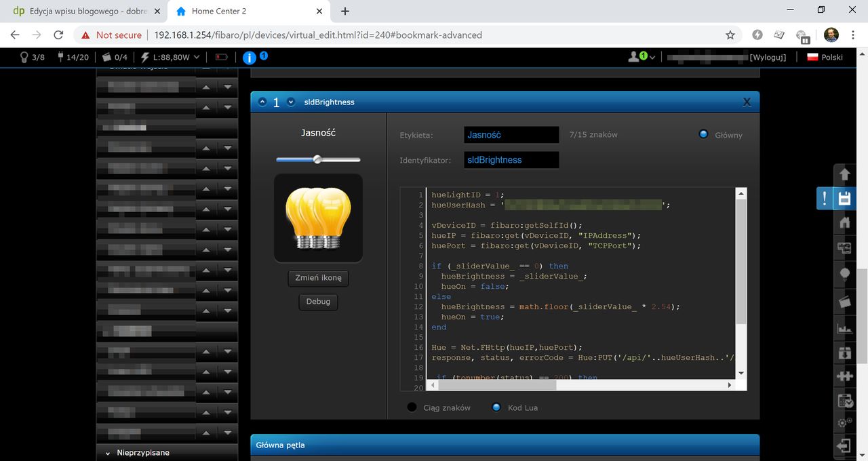Click the logout exit icon in right sidebar

point(844,446)
